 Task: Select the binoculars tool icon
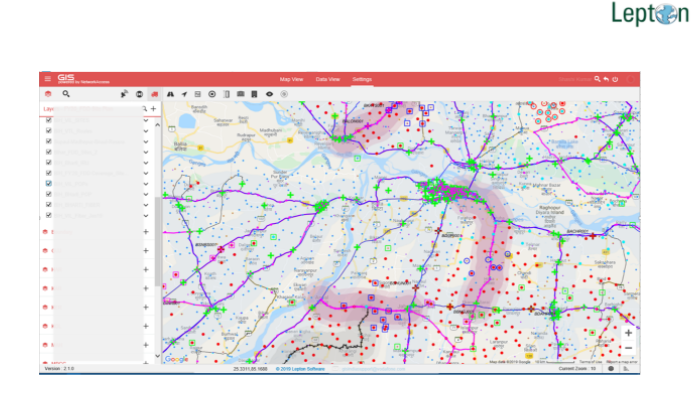pos(170,94)
